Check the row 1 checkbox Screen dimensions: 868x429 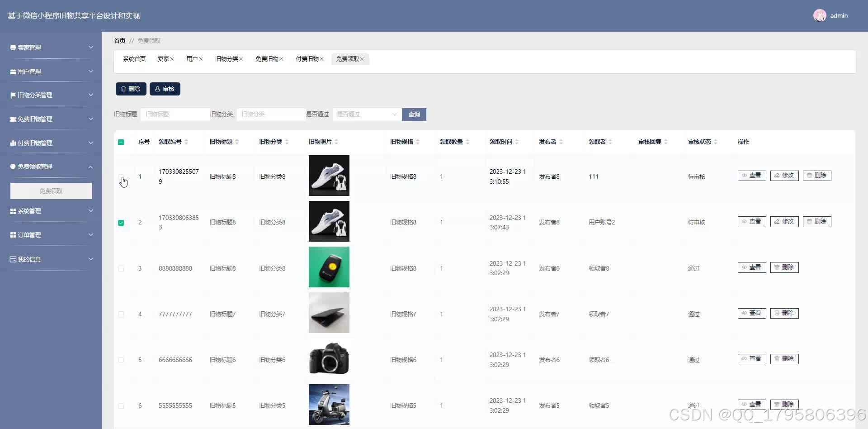(x=121, y=177)
